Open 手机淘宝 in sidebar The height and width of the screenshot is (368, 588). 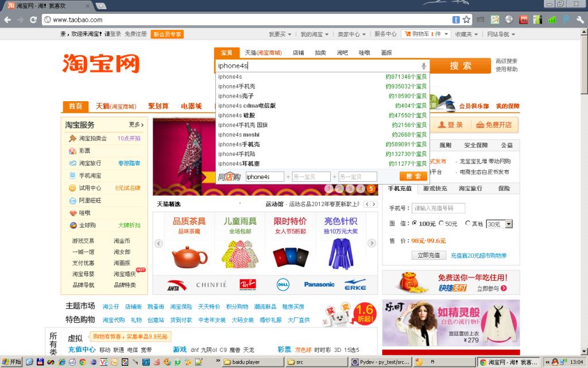(90, 175)
